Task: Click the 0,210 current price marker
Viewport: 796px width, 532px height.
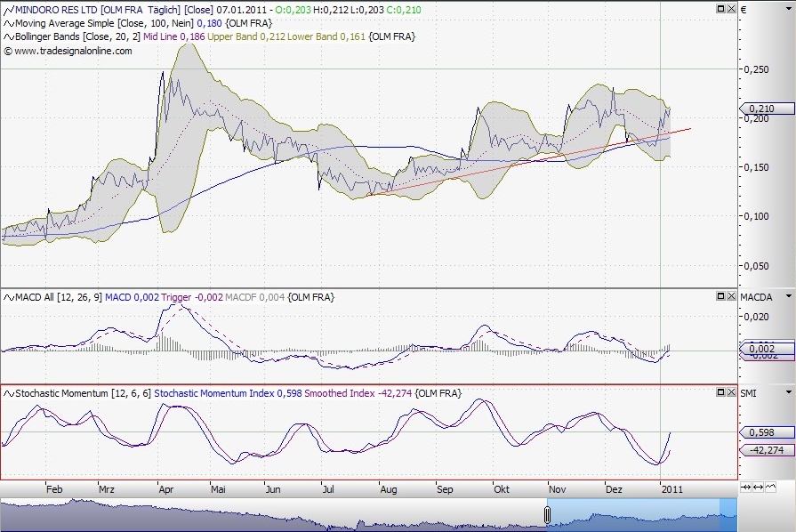Action: 762,109
